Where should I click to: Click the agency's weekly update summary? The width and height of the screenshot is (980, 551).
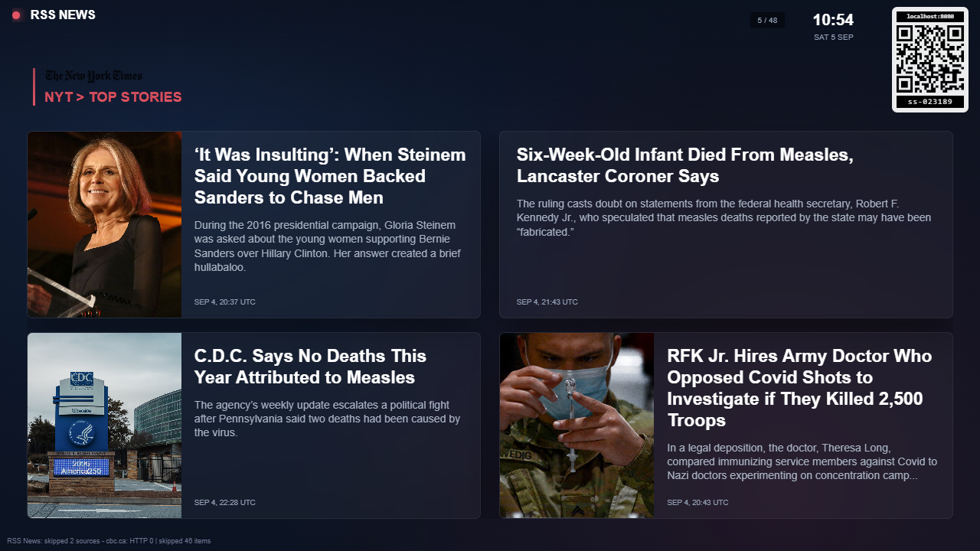(x=327, y=419)
